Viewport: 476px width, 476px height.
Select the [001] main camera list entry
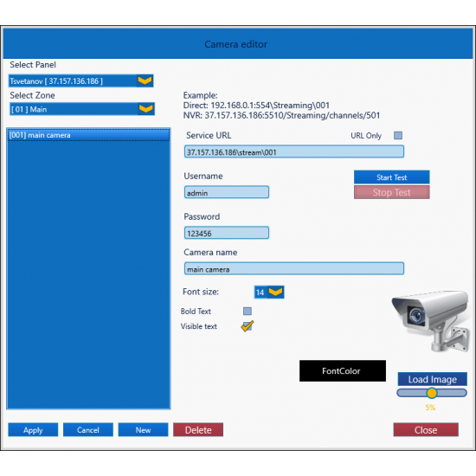coord(88,135)
